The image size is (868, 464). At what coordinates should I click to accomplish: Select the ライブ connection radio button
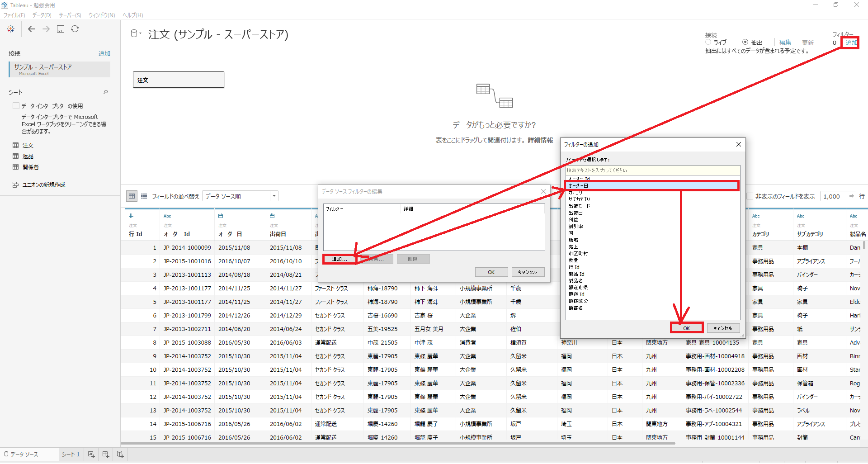pyautogui.click(x=708, y=42)
